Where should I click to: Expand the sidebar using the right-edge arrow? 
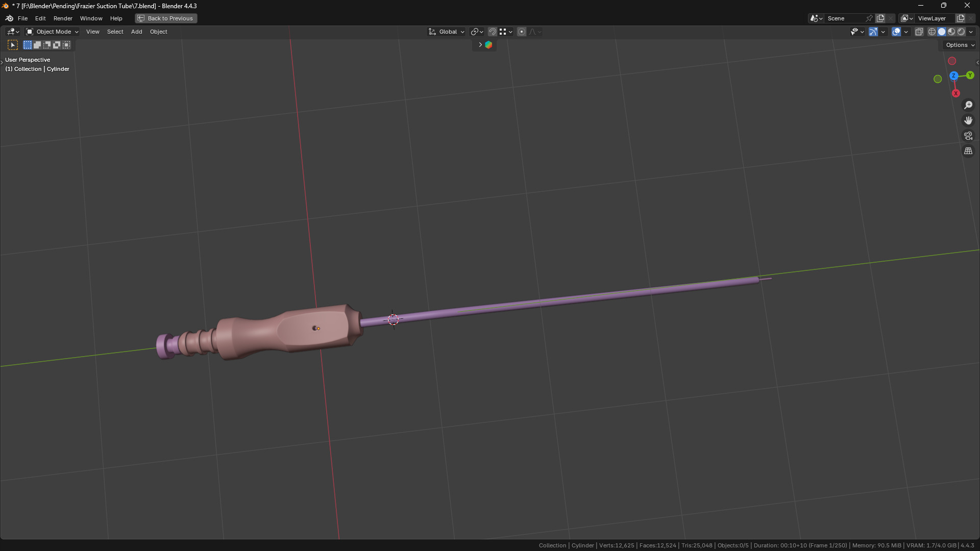pyautogui.click(x=977, y=62)
